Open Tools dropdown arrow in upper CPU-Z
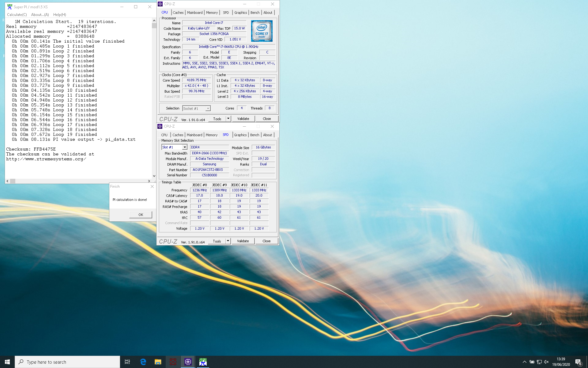This screenshot has width=588, height=368. tap(228, 119)
